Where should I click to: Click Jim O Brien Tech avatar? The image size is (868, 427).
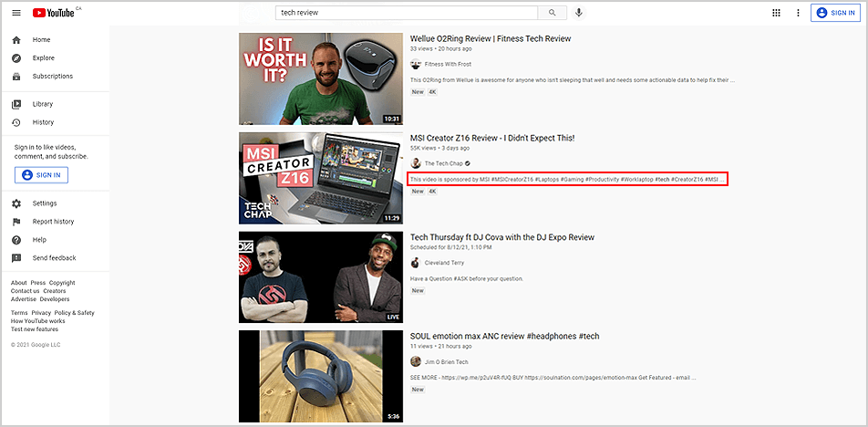[x=416, y=361]
